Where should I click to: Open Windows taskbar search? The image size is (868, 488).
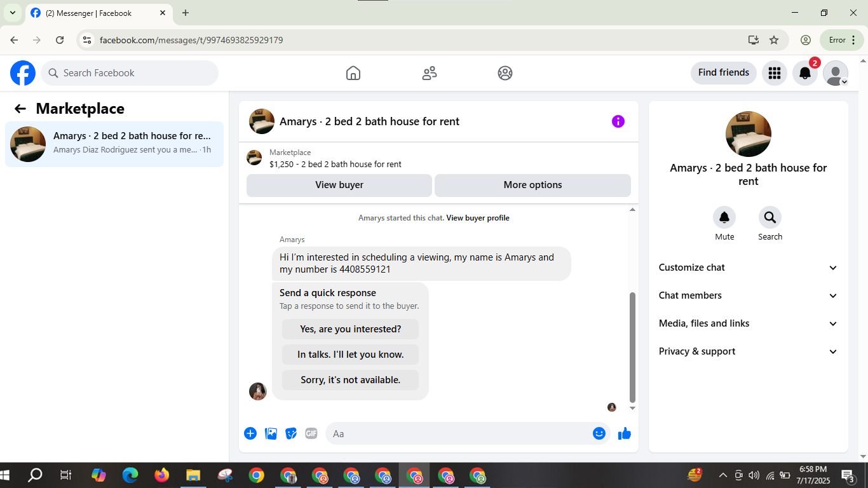35,475
